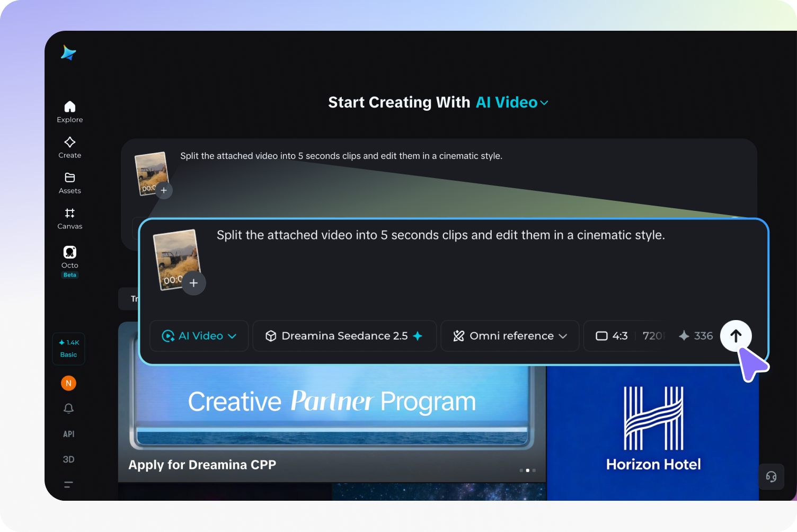Click the small plus icon on upper prompt thumbnail
797x532 pixels.
point(164,190)
